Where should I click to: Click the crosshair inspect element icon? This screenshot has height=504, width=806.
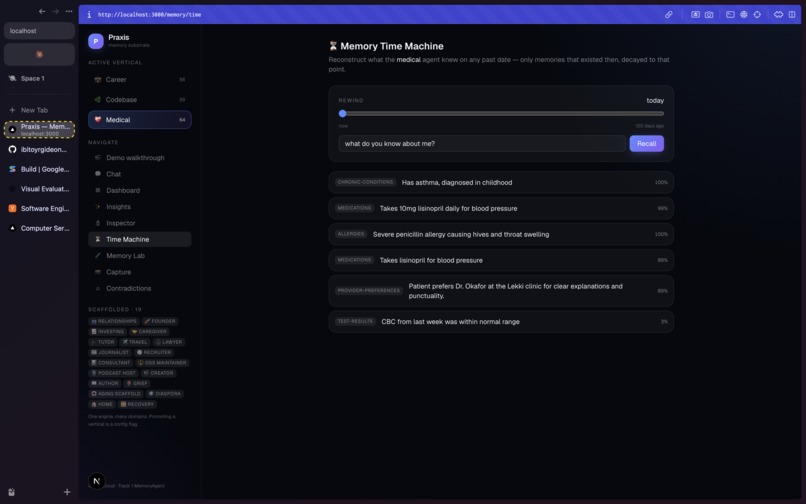click(757, 14)
